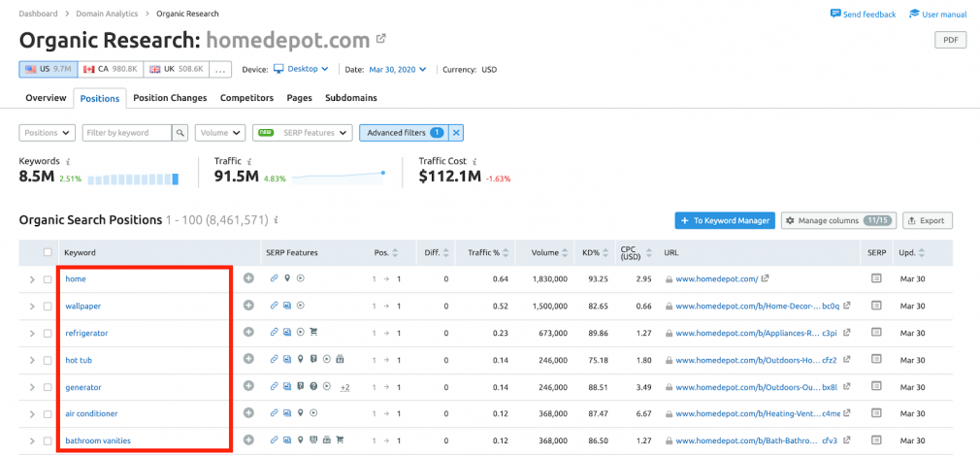Open the Date Mar 30, 2020 dropdown
This screenshot has width=980, height=455.
[x=398, y=70]
